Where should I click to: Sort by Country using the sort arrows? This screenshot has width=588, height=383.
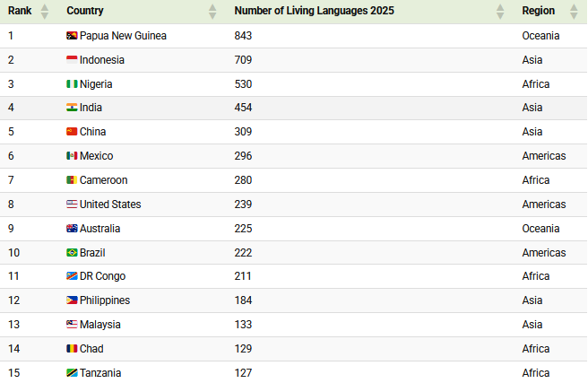pos(212,12)
